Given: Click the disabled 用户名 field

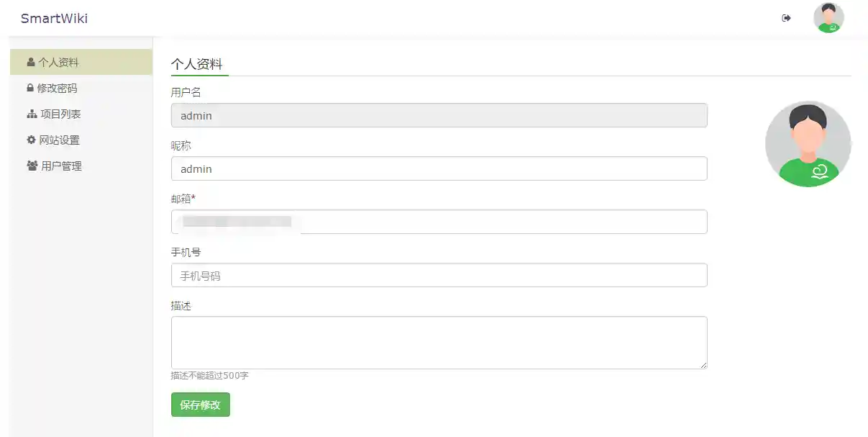Looking at the screenshot, I should pyautogui.click(x=439, y=115).
